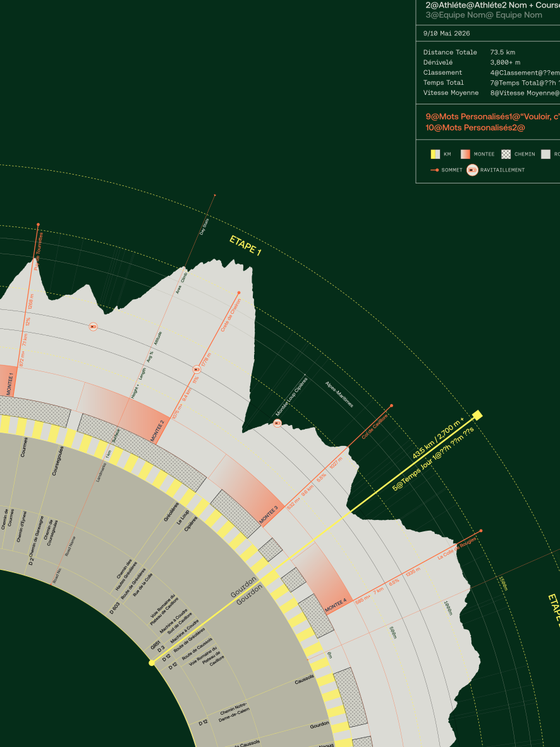Click the 'D 603' road number

coord(115,608)
